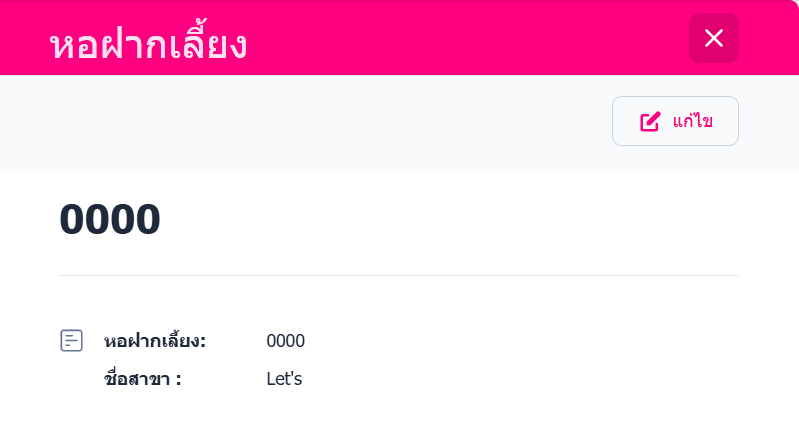Click empty white area beside 0000 heading

[450, 220]
